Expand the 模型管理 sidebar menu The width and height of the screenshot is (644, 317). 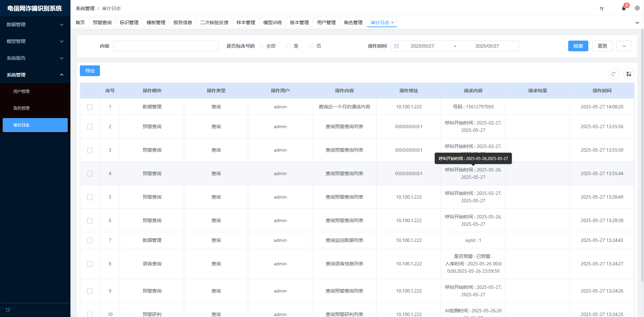[x=35, y=41]
